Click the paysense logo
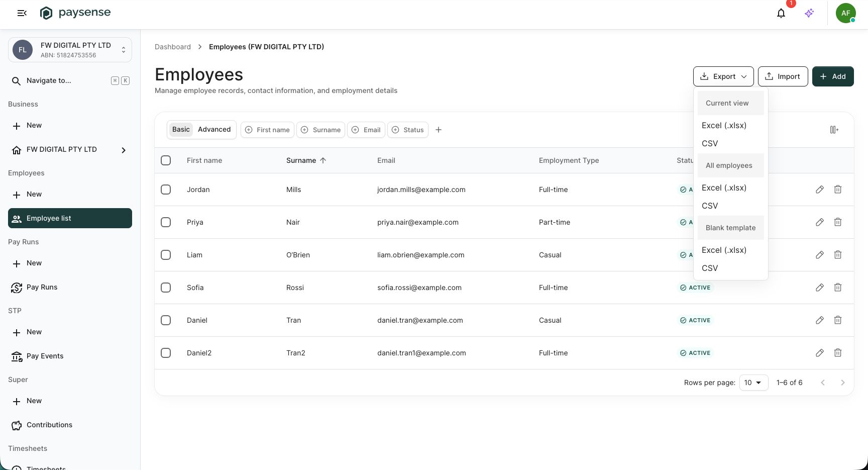This screenshot has width=868, height=470. [75, 13]
